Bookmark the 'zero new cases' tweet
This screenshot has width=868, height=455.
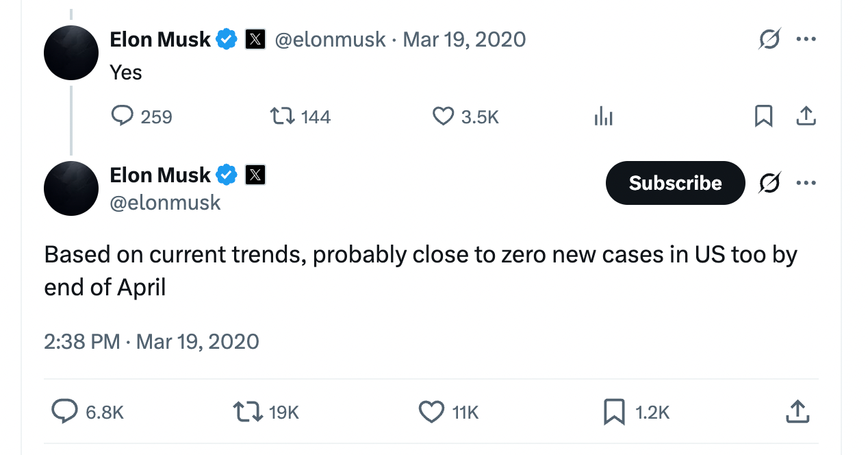(614, 413)
